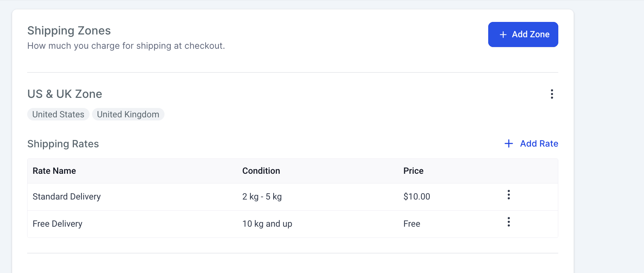Click the Shipping Rates heading

click(x=63, y=144)
